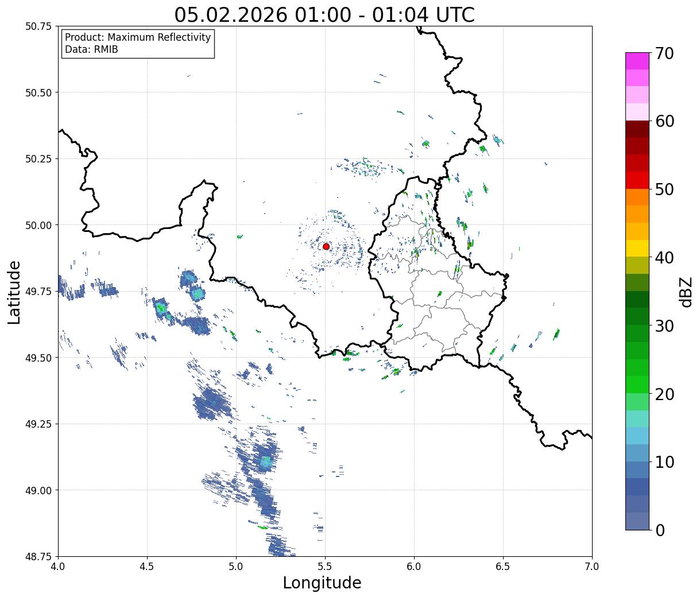Click the Latitude axis label
The height and width of the screenshot is (597, 700).
pos(14,292)
